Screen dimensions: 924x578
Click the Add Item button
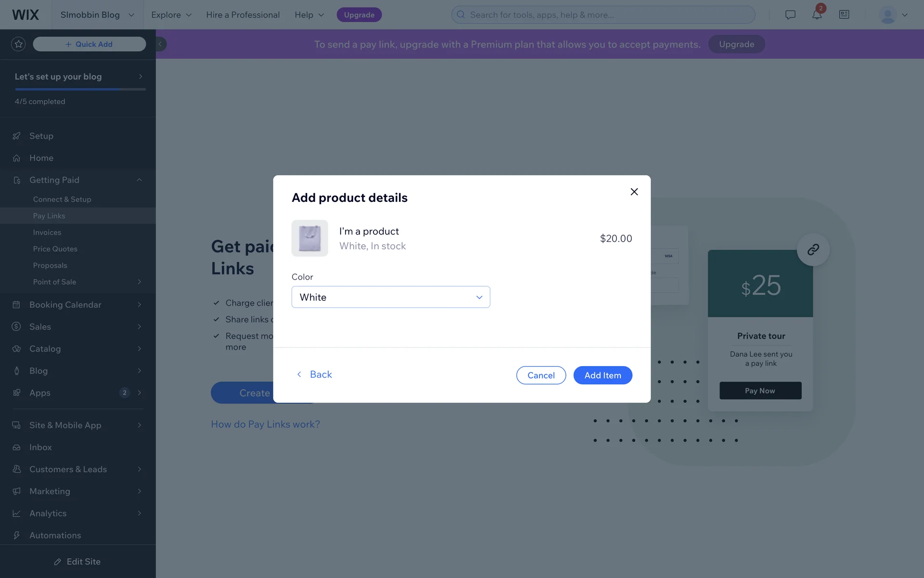603,375
